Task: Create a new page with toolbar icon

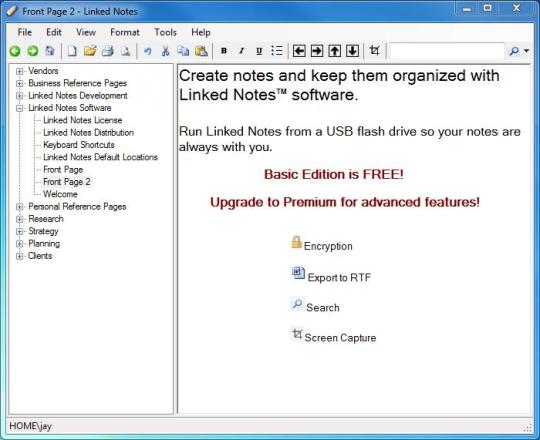Action: pos(72,51)
